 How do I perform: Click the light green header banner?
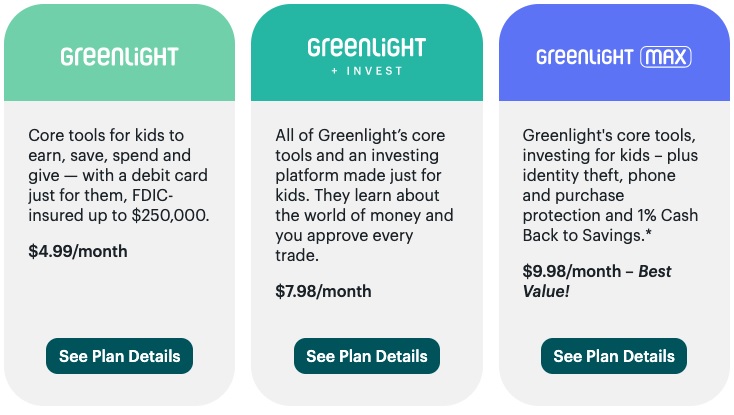(x=119, y=52)
